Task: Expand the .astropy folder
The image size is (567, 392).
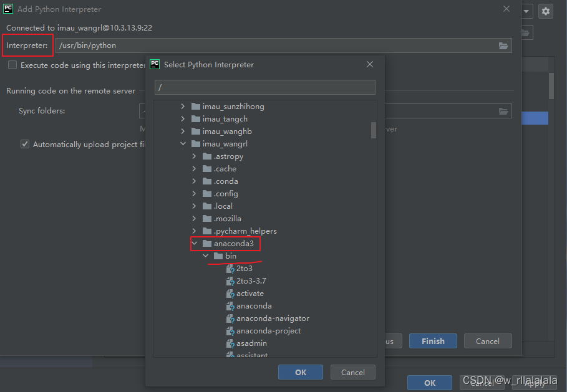Action: (194, 156)
